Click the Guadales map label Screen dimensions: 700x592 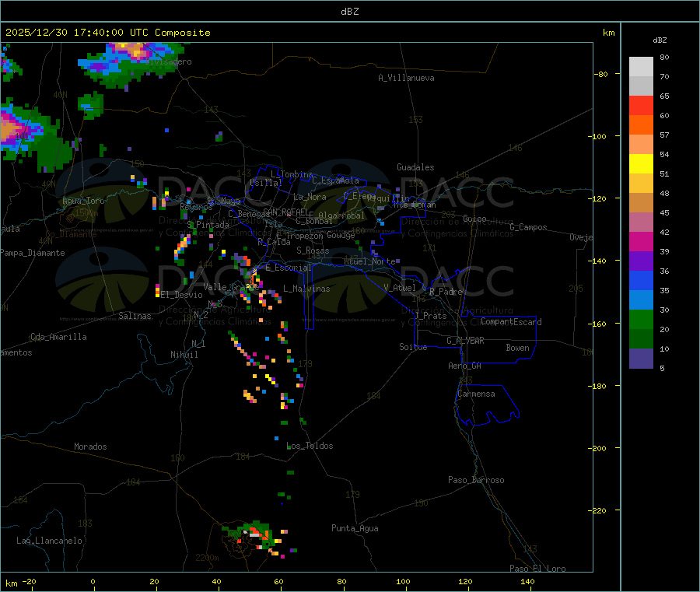click(x=415, y=167)
